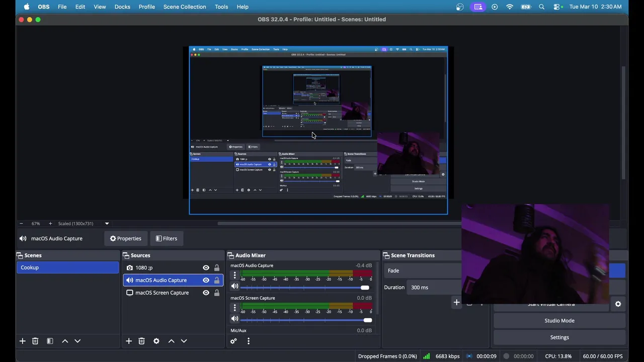Lock macOS Audio Capture source
The width and height of the screenshot is (644, 362).
point(217,280)
